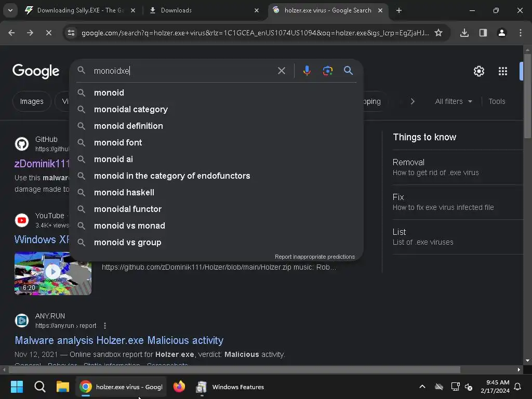Click the vertical scrollbar down arrow
This screenshot has height=399, width=532.
pos(527,361)
